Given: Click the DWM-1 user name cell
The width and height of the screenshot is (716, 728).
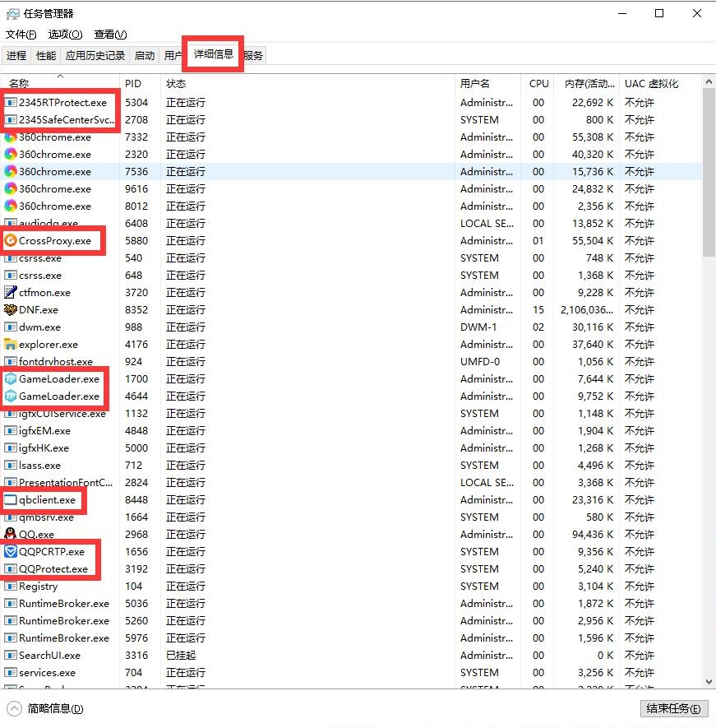Looking at the screenshot, I should (x=478, y=327).
